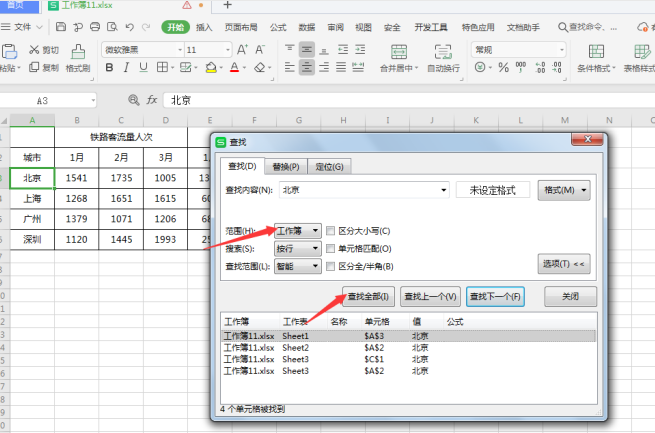Click the 开始 Home tab button
This screenshot has height=433, width=655.
(175, 27)
